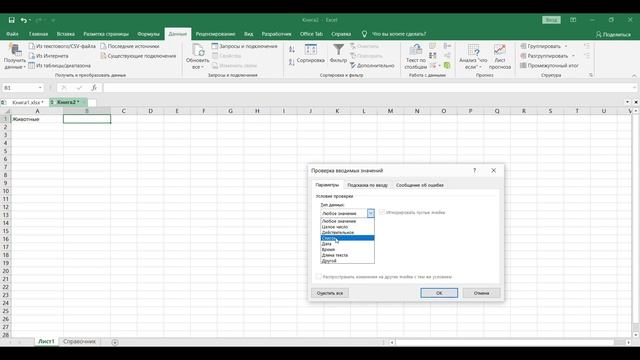Image resolution: width=640 pixels, height=360 pixels.
Task: Open Последние источники
Action: click(x=130, y=46)
